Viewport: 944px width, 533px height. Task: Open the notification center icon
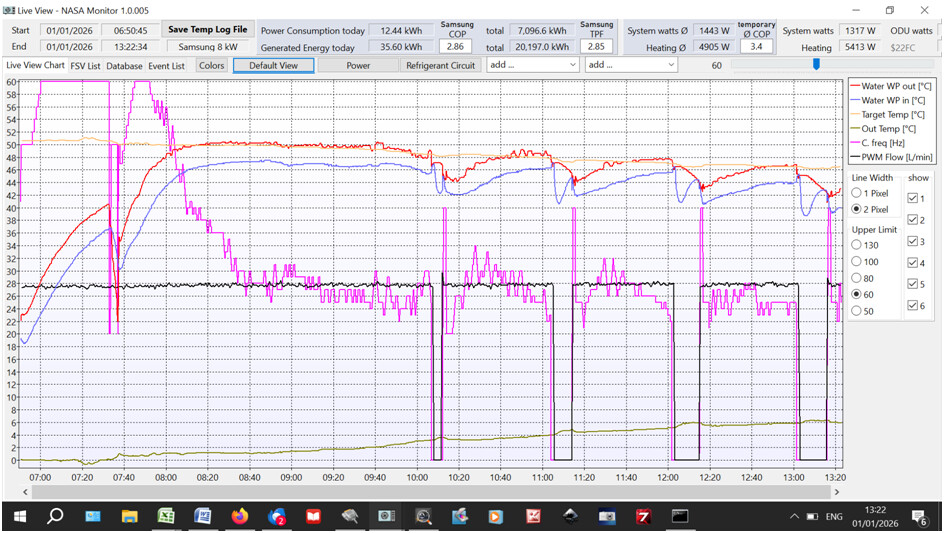click(x=922, y=516)
